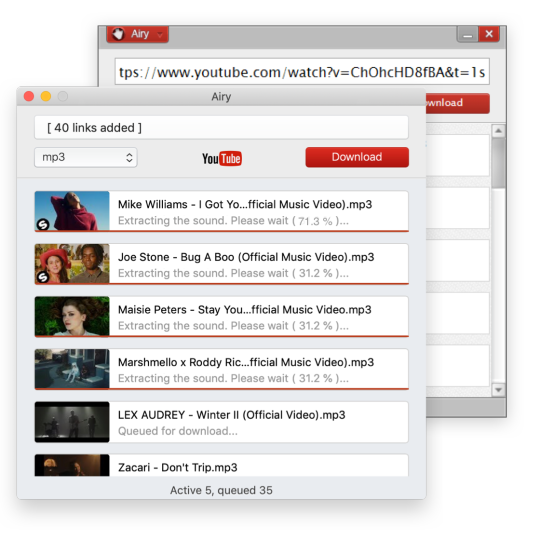Click the 'Mike Williams - I Got Yo...' file name
The height and width of the screenshot is (540, 540).
[245, 204]
